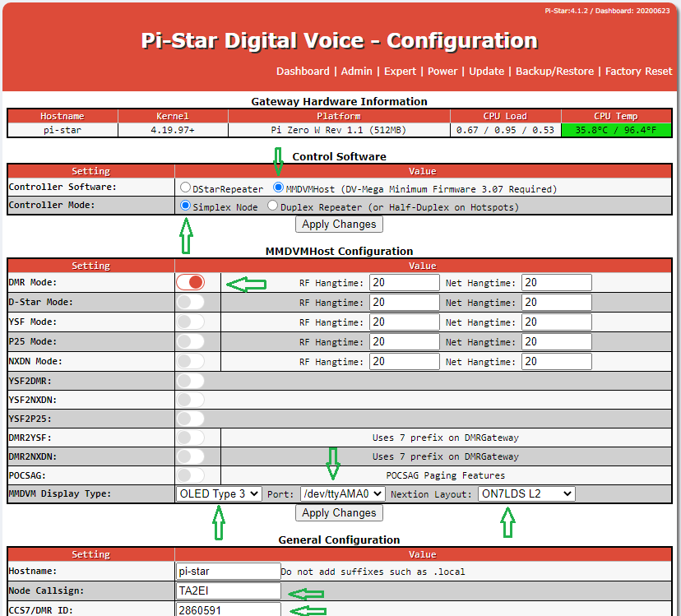The image size is (681, 616).
Task: Edit the D-Star Mode Net Hangtime field
Action: pos(556,302)
